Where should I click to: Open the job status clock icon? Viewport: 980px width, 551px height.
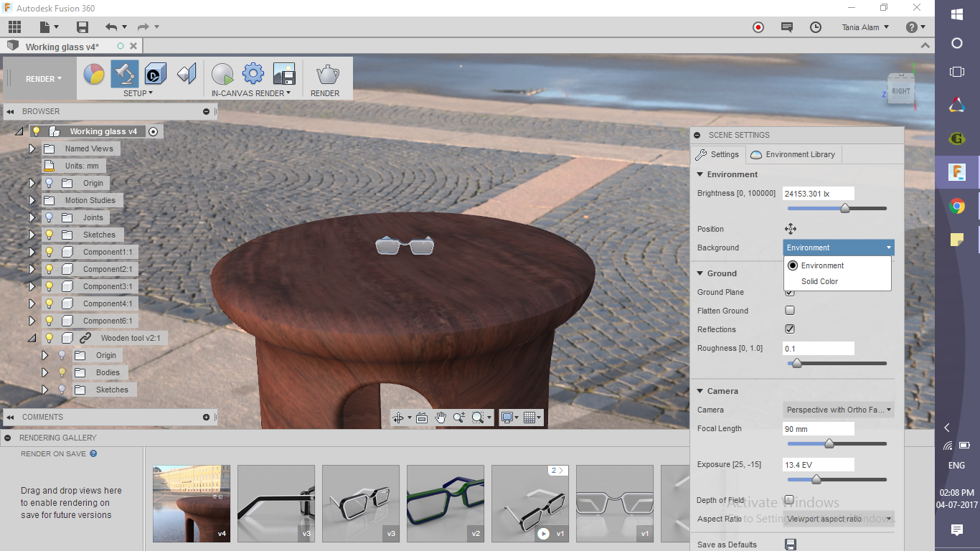(x=816, y=27)
